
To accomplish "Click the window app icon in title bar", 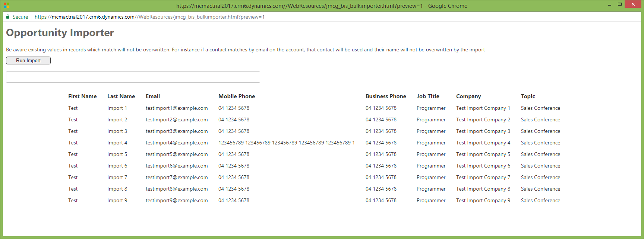I will [6, 6].
